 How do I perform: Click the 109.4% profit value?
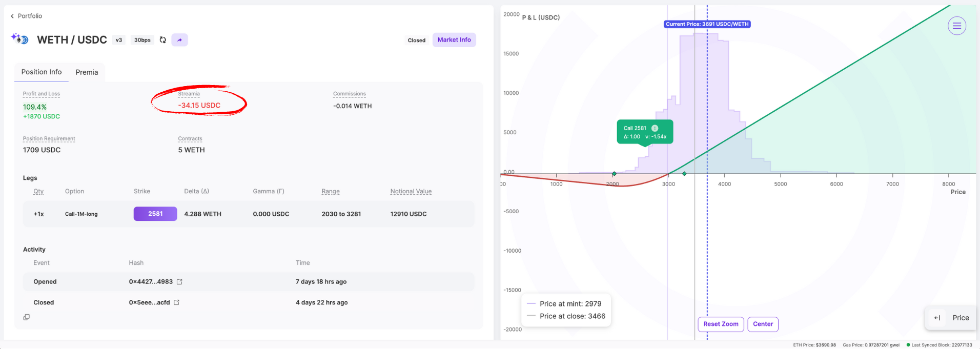tap(35, 107)
